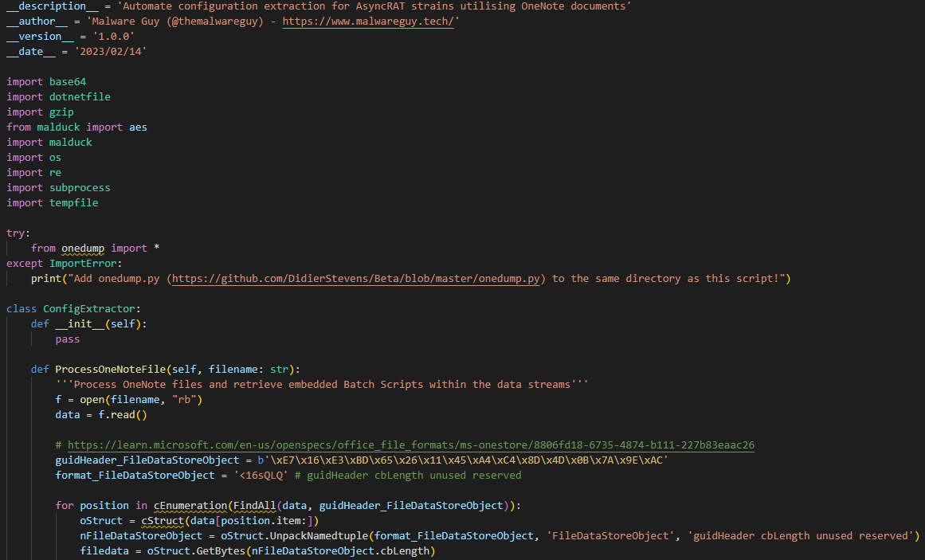Click the 'ConfigExtractor' class name
This screenshot has height=560, width=925.
[89, 309]
